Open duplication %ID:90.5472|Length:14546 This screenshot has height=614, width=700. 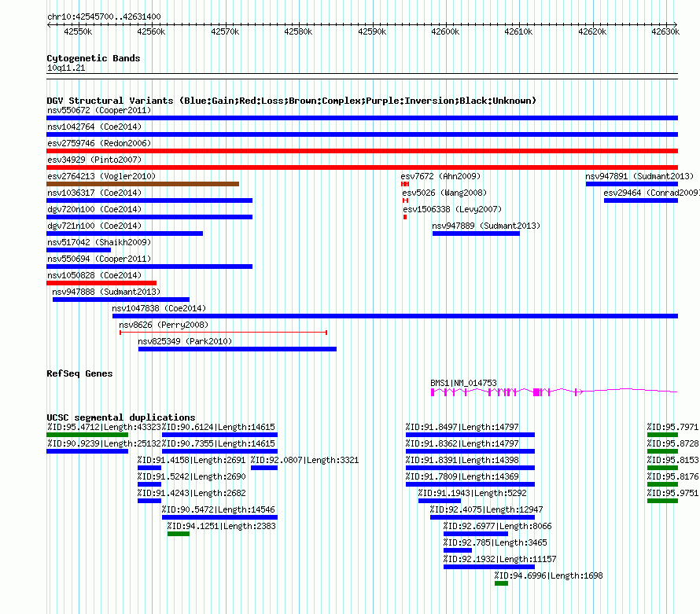coord(219,509)
